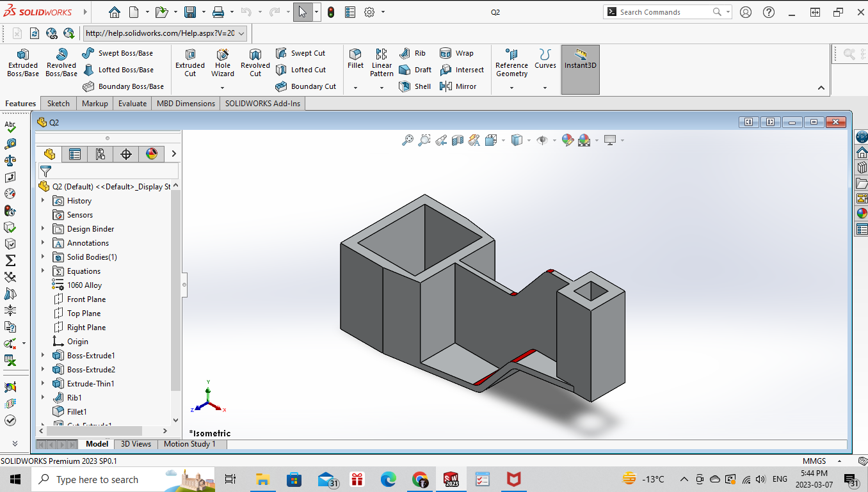This screenshot has width=868, height=492.
Task: Select the Extruded Cut tool
Action: point(190,63)
